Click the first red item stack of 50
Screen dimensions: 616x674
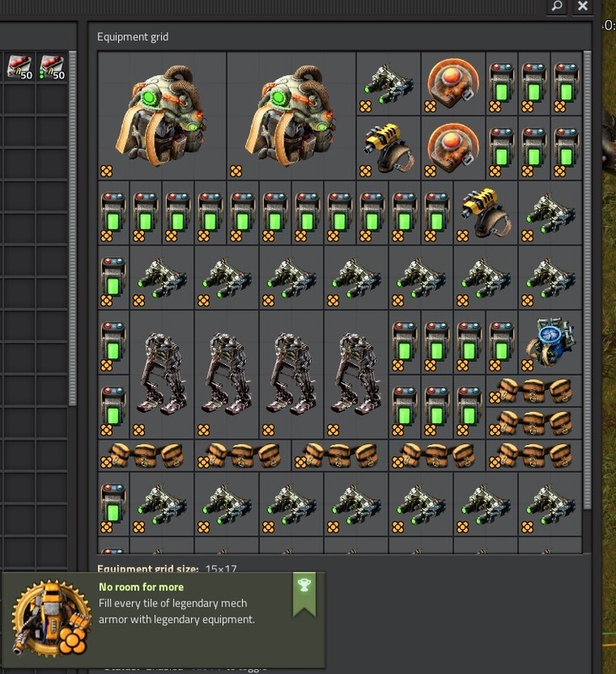coord(19,67)
